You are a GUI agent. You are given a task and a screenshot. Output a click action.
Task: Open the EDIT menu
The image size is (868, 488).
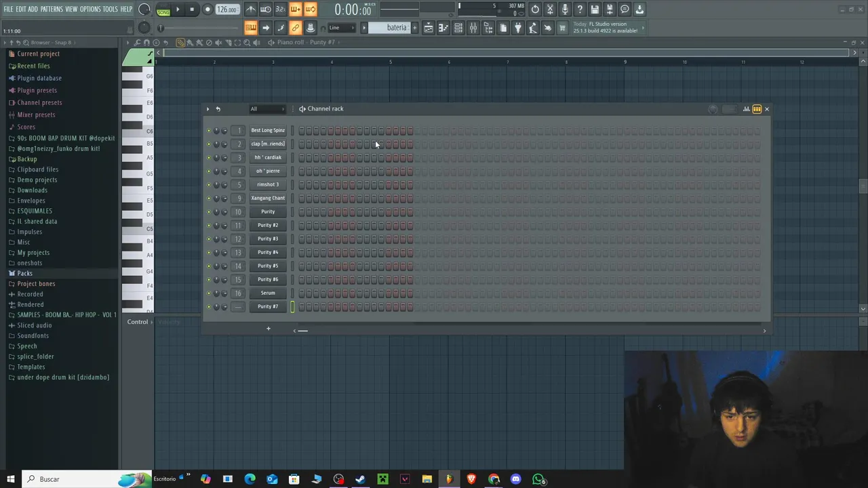pos(20,9)
